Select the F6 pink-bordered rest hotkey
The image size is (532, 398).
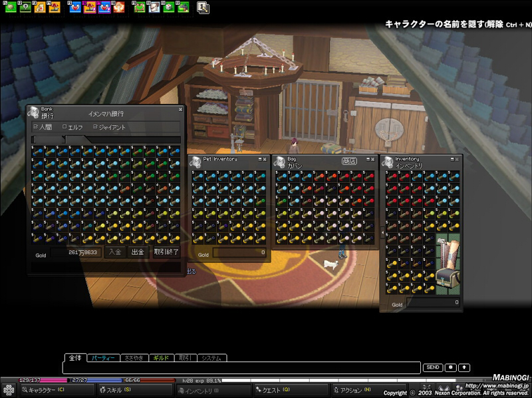tap(90, 7)
